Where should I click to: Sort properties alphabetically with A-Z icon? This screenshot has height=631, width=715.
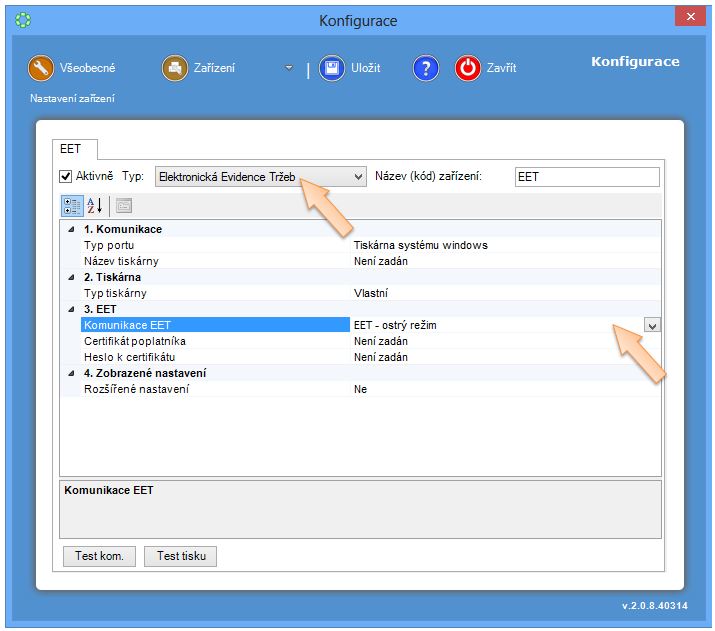95,206
